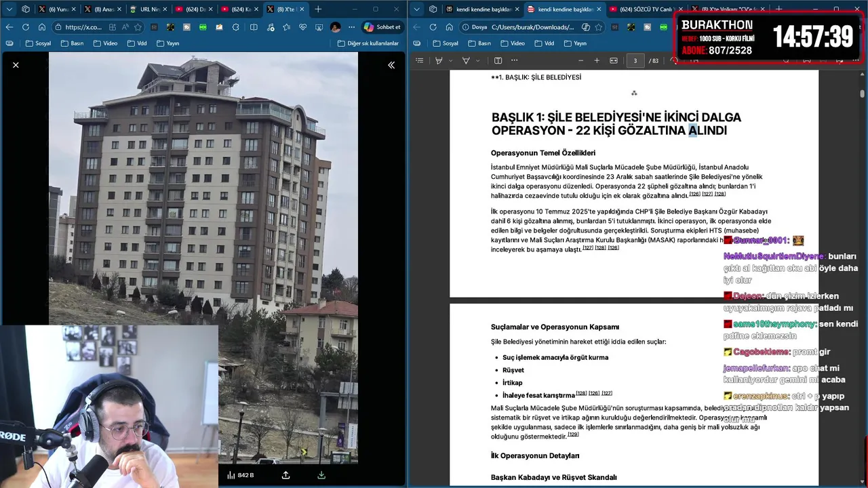Collapse the side panel with double chevron

pos(391,65)
